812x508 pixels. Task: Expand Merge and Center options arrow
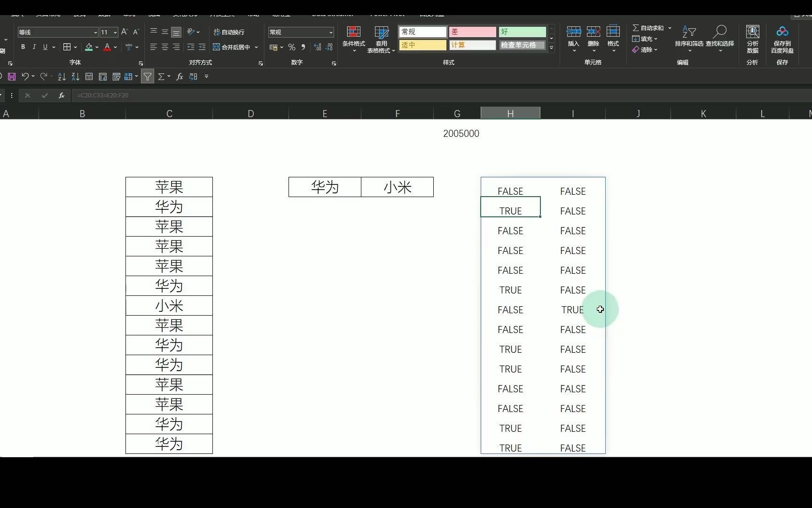[x=257, y=47]
